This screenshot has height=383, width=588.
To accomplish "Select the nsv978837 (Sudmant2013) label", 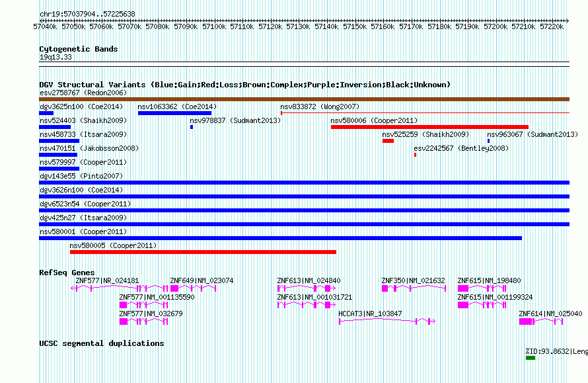I will click(x=235, y=120).
